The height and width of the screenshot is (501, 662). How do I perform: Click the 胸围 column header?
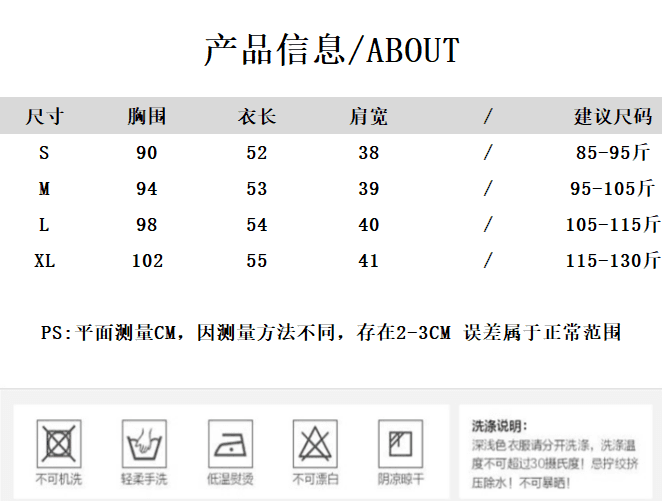pos(147,116)
